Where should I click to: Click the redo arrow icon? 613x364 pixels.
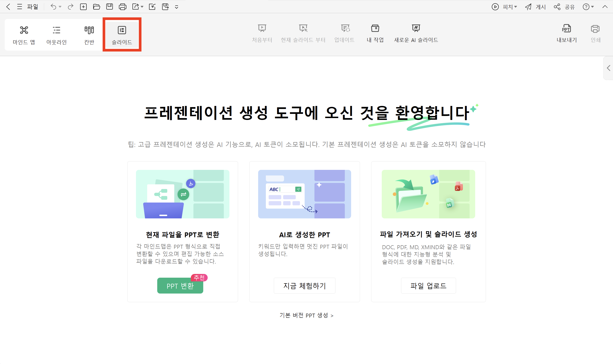click(x=71, y=7)
